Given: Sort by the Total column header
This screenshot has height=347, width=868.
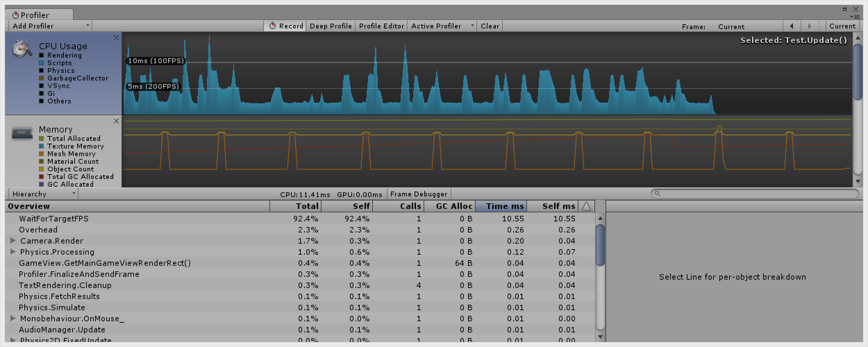Looking at the screenshot, I should tap(295, 206).
